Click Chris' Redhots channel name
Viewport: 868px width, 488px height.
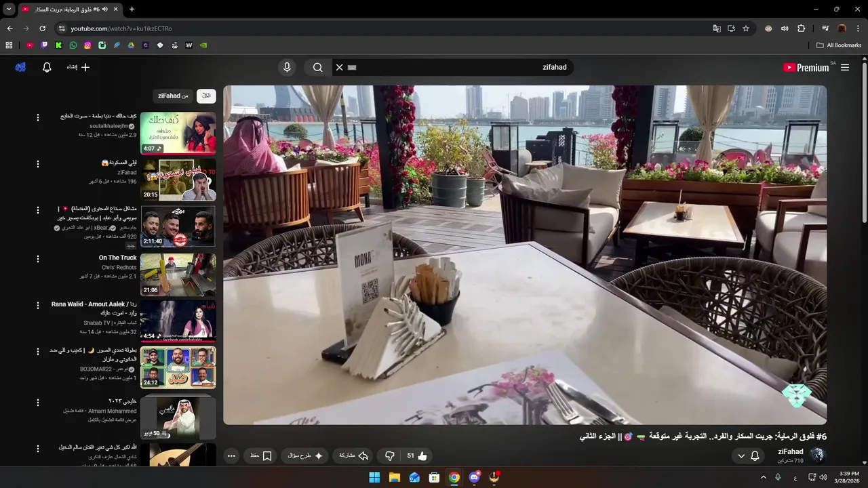[119, 267]
